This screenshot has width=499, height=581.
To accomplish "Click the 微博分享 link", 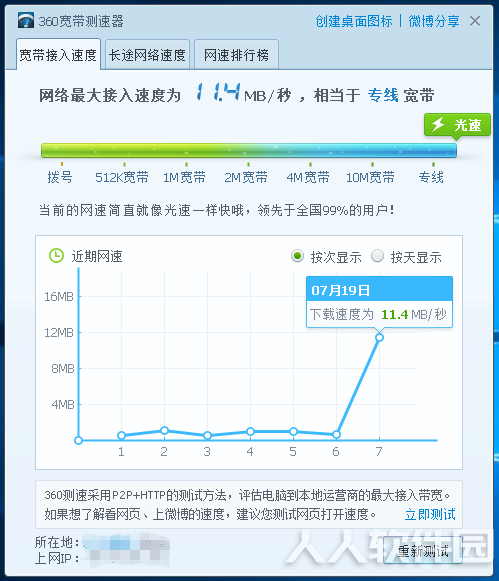I will tap(434, 21).
